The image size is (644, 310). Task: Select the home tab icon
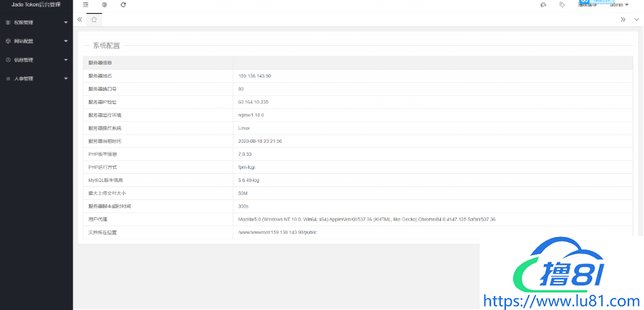click(94, 20)
